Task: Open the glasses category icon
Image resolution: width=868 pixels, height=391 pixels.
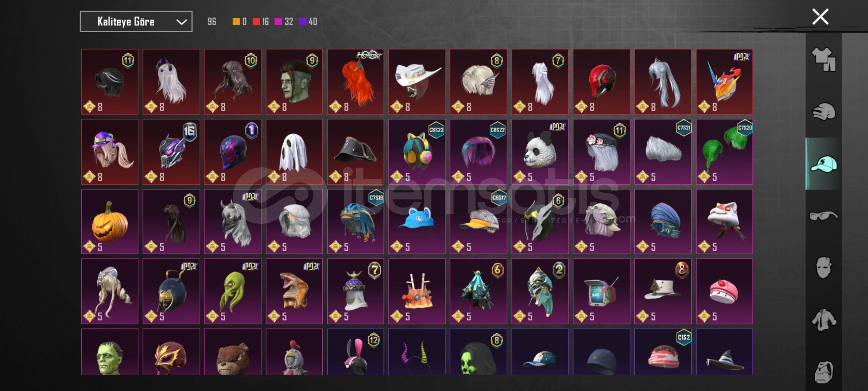Action: 824,216
